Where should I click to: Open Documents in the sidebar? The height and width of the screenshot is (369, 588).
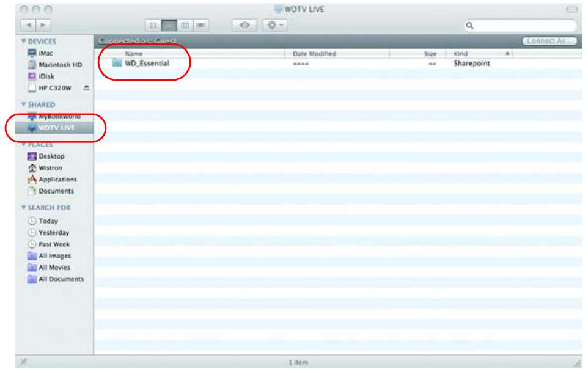click(51, 191)
